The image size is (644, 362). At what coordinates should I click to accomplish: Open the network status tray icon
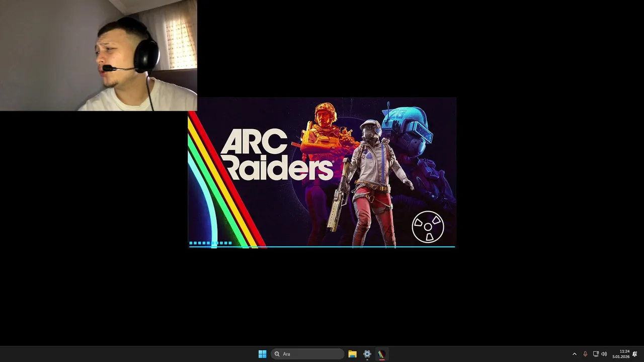[x=596, y=354]
